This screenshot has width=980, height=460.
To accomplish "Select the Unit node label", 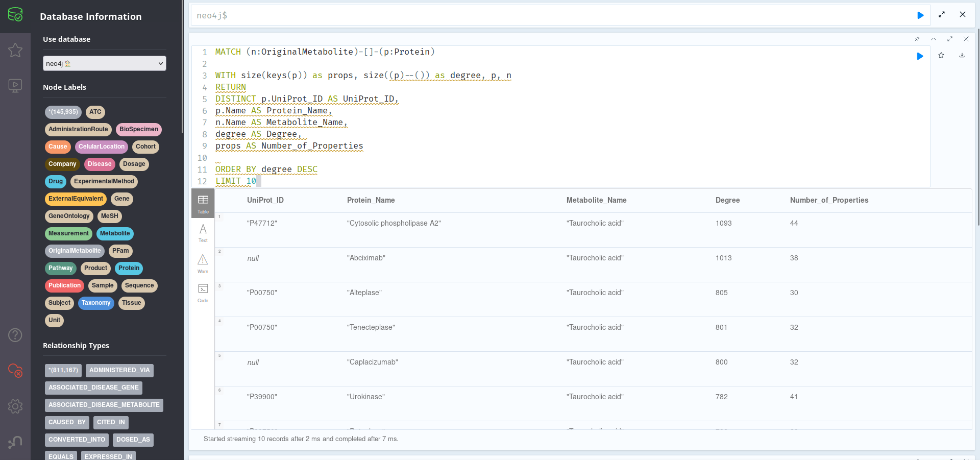I will pos(54,320).
